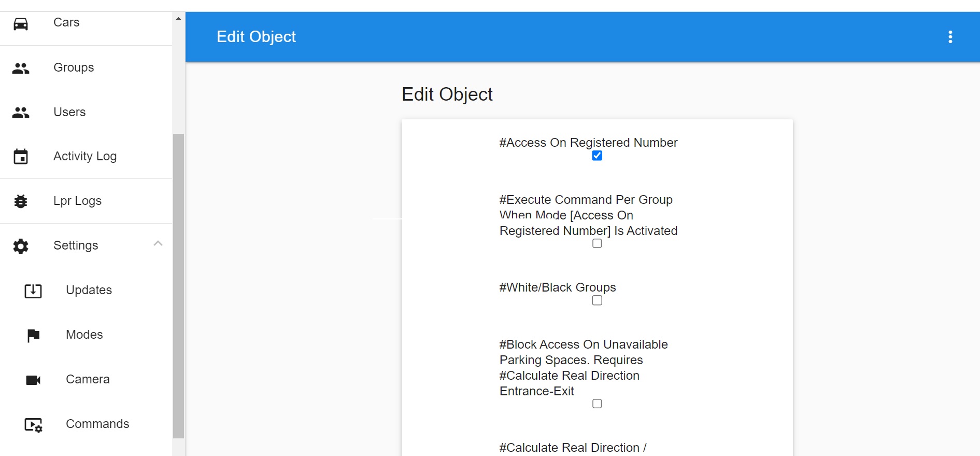Click the Modes flag icon
980x456 pixels.
tap(33, 336)
